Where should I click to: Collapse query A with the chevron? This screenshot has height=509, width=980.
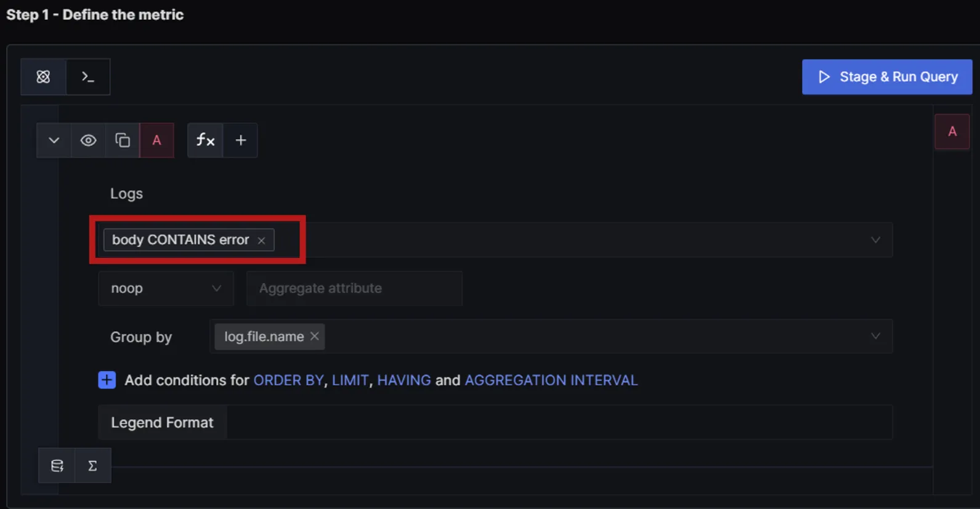(54, 140)
